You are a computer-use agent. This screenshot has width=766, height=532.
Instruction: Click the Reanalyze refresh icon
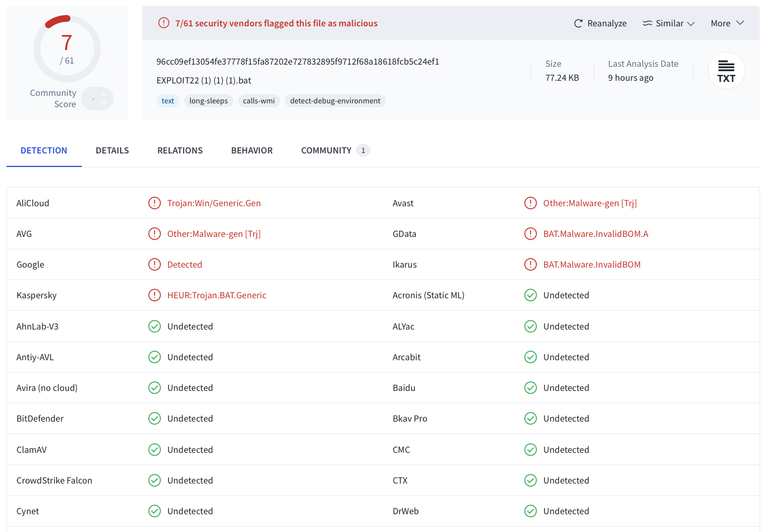pyautogui.click(x=578, y=24)
